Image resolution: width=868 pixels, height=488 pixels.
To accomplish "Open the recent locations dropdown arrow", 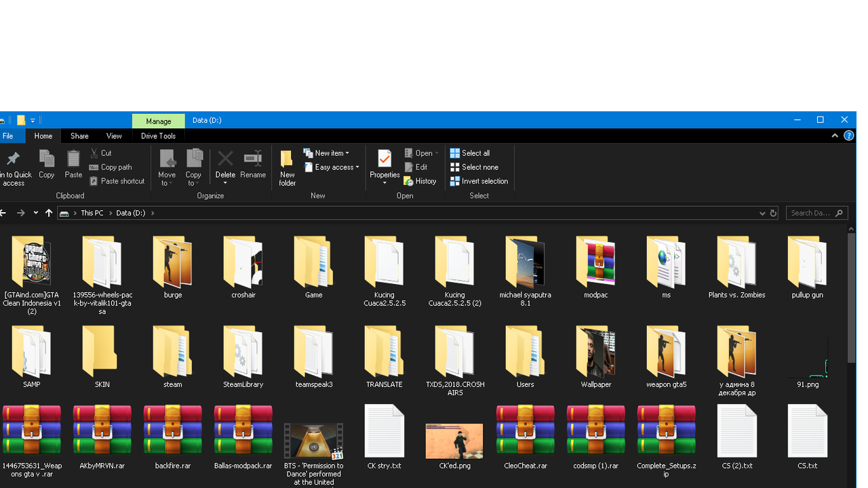I will click(x=36, y=213).
